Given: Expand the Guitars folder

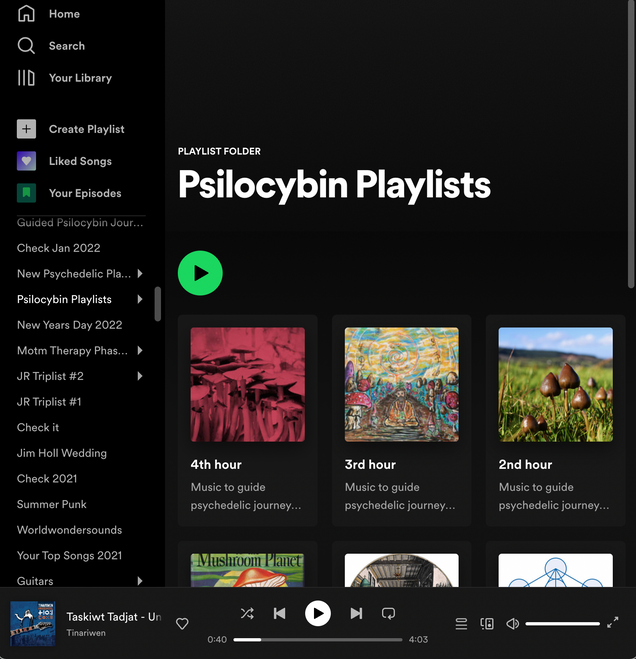Looking at the screenshot, I should point(140,581).
